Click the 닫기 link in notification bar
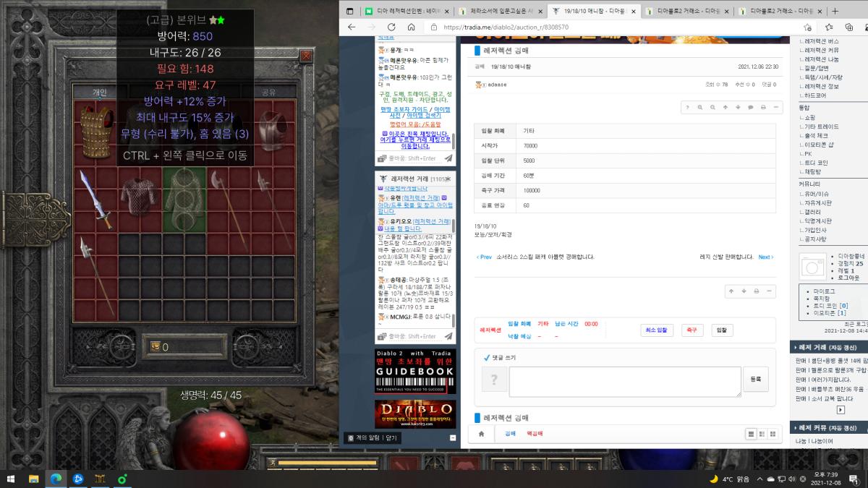 pyautogui.click(x=391, y=438)
